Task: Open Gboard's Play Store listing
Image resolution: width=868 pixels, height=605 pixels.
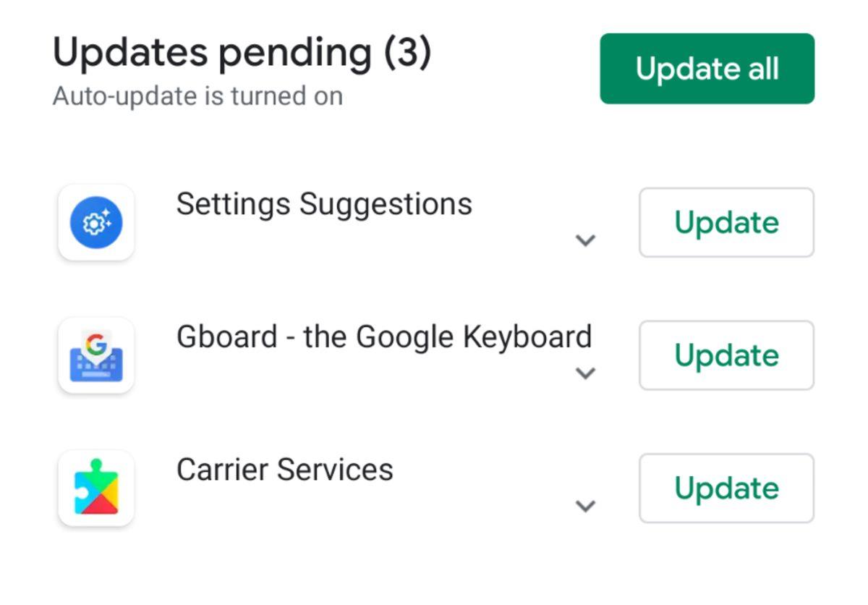Action: click(x=384, y=337)
